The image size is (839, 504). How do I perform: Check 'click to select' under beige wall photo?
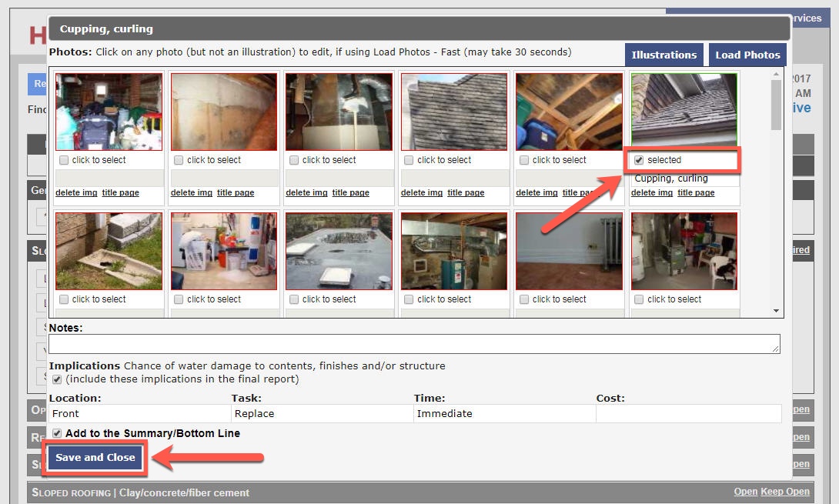pos(179,160)
